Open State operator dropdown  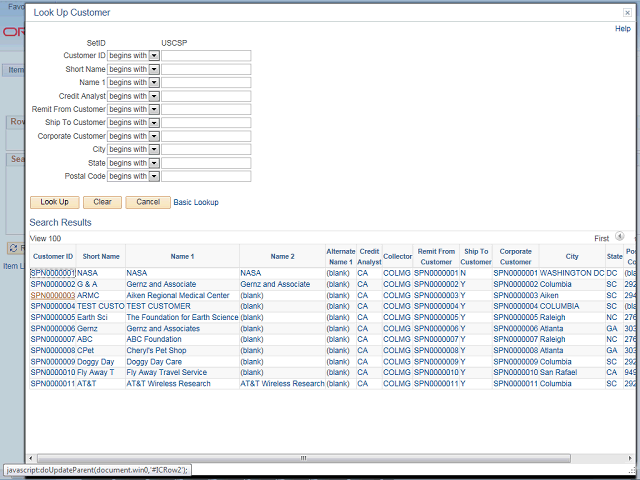154,163
